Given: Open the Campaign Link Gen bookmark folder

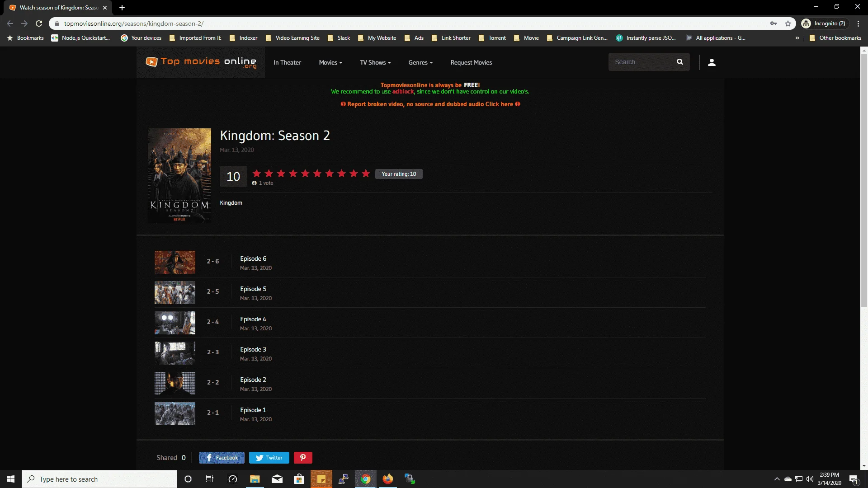Looking at the screenshot, I should [x=577, y=38].
